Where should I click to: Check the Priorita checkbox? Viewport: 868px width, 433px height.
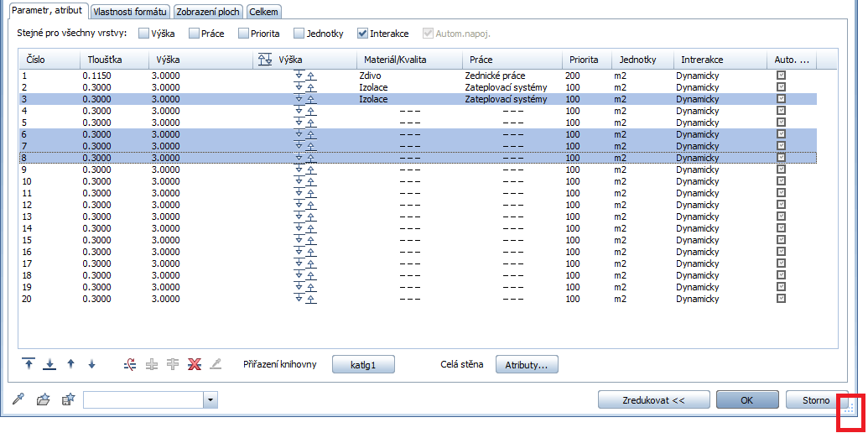pyautogui.click(x=243, y=34)
